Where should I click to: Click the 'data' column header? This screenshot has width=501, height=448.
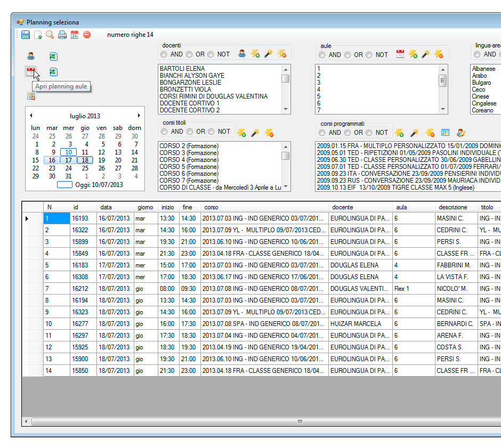pos(115,207)
